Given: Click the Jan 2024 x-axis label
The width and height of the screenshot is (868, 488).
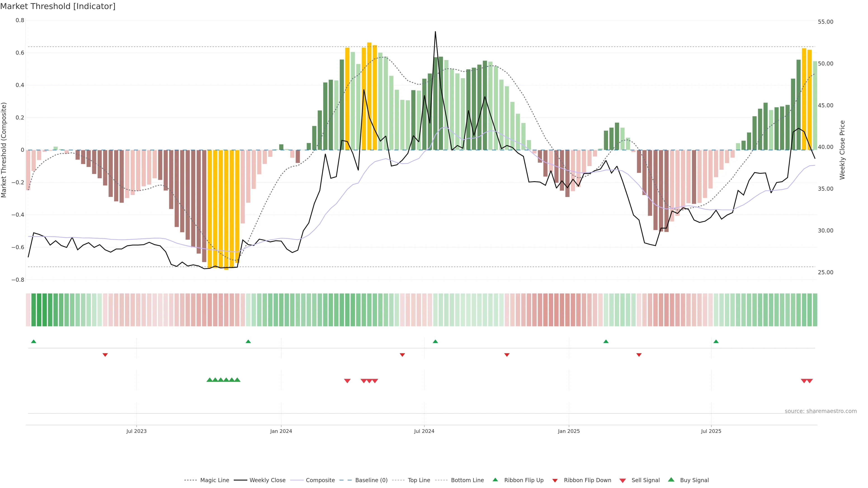Looking at the screenshot, I should click(x=281, y=431).
